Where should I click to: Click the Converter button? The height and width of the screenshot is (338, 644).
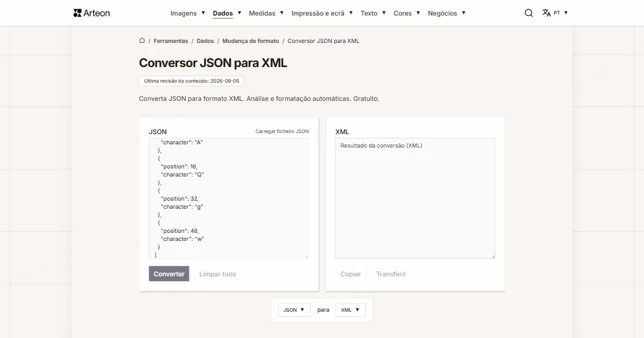[x=169, y=274]
